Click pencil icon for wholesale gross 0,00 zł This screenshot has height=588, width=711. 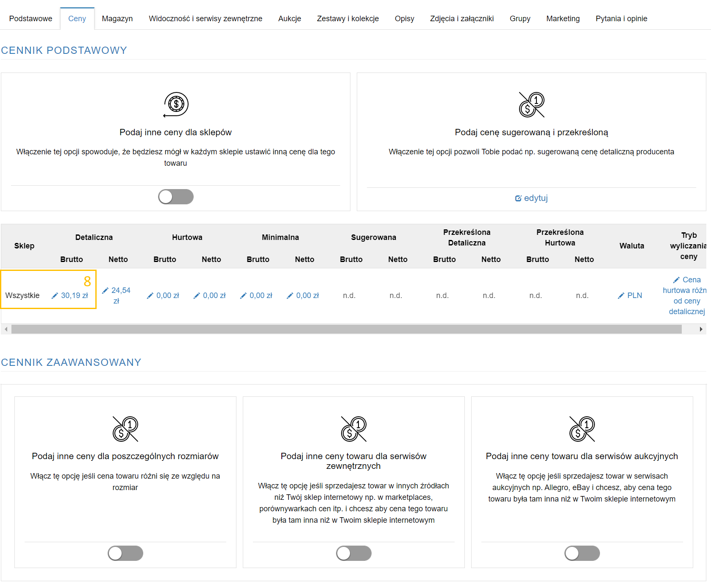[150, 296]
